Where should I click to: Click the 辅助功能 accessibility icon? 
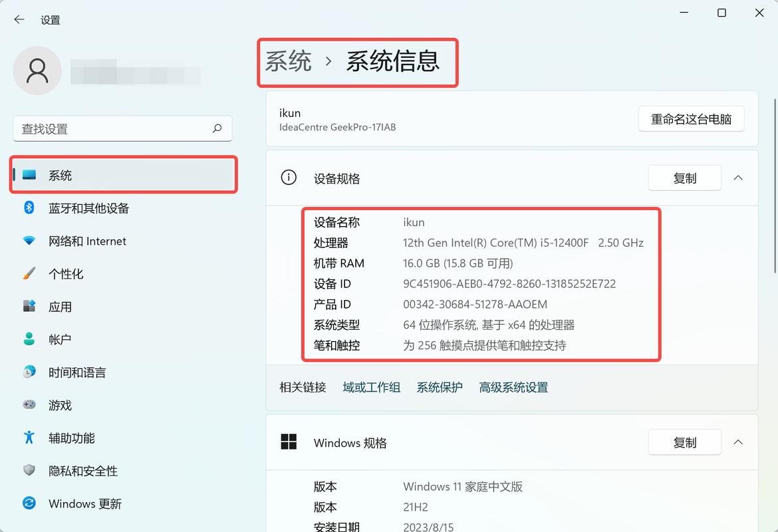(x=29, y=438)
